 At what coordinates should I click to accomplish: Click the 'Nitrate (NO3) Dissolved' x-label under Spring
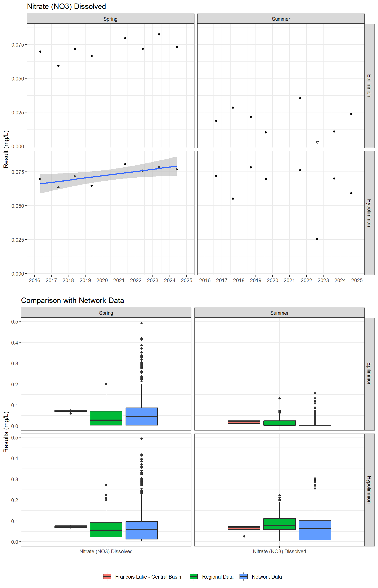[x=106, y=551]
